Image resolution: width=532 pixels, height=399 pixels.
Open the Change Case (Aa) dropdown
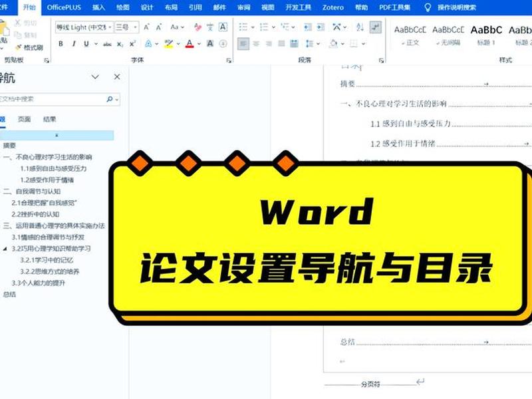[x=177, y=27]
